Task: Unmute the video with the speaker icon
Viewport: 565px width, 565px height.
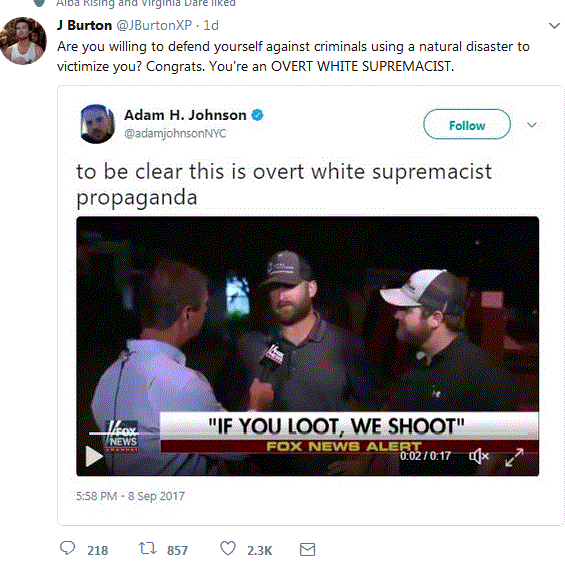Action: 479,456
